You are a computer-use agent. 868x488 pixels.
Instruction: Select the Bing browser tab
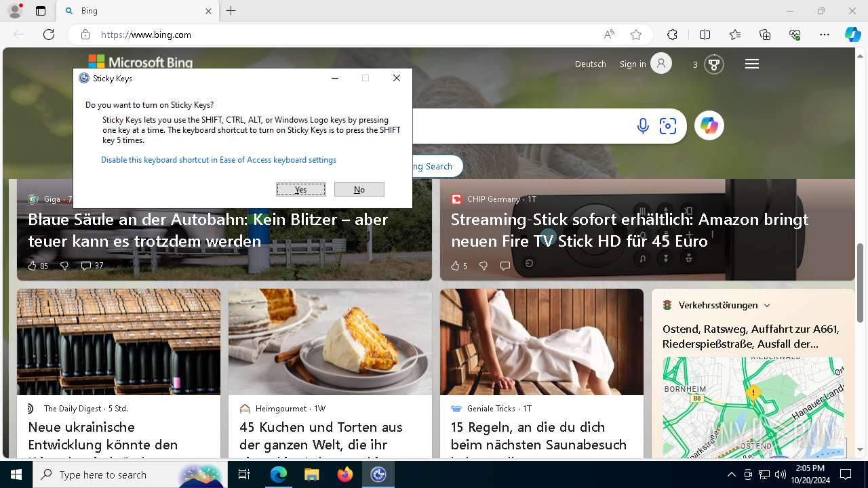(x=136, y=11)
